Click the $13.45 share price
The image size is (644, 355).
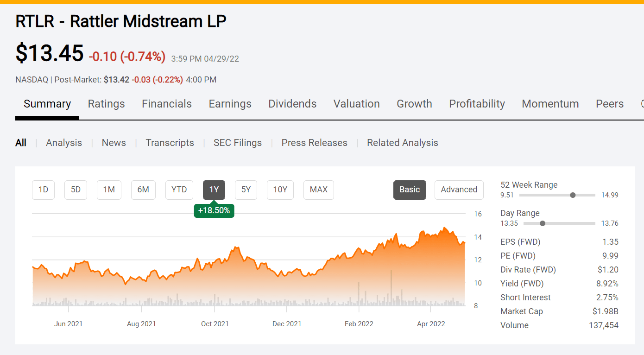pos(50,53)
